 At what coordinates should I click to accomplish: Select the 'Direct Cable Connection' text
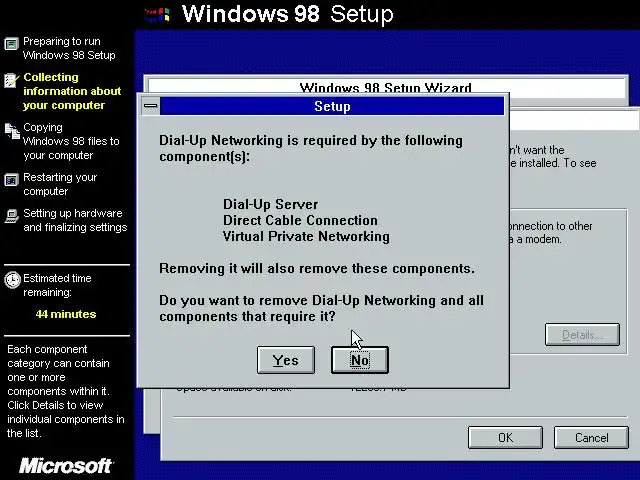pyautogui.click(x=300, y=220)
